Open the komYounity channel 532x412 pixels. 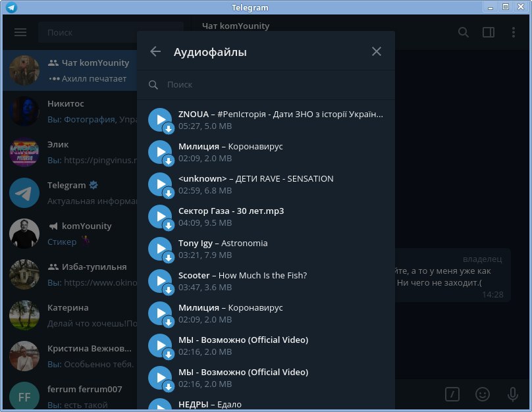point(70,233)
